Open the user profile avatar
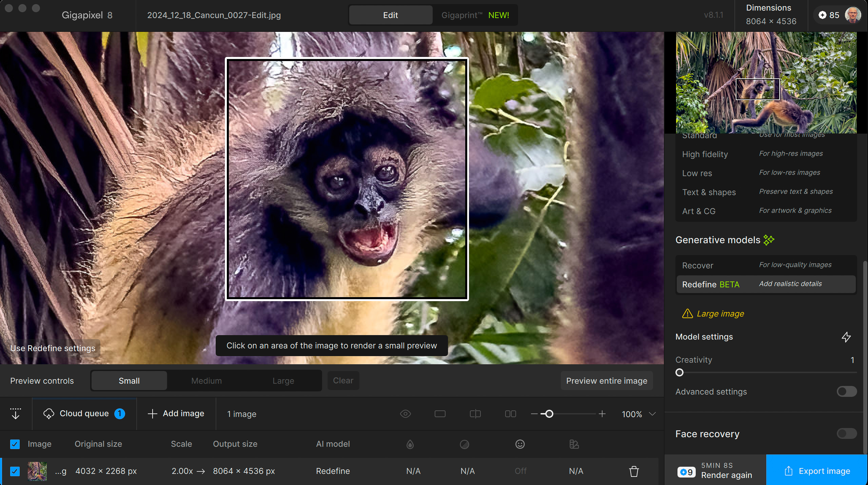The image size is (868, 485). [x=853, y=15]
